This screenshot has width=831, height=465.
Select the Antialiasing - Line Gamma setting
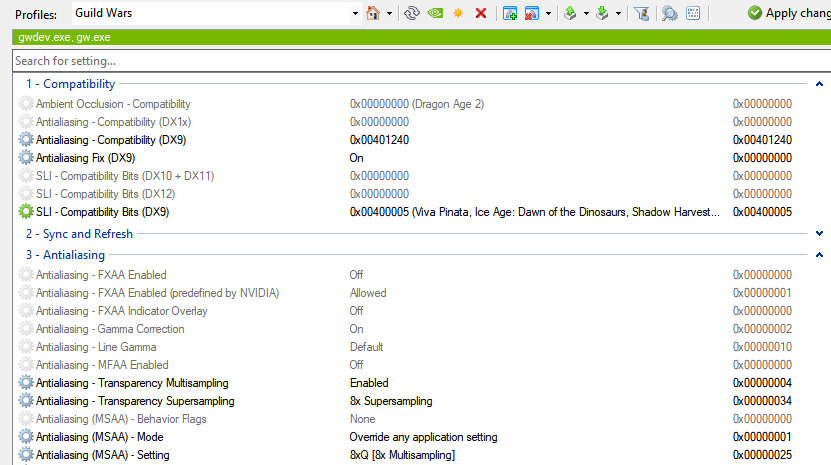point(96,347)
